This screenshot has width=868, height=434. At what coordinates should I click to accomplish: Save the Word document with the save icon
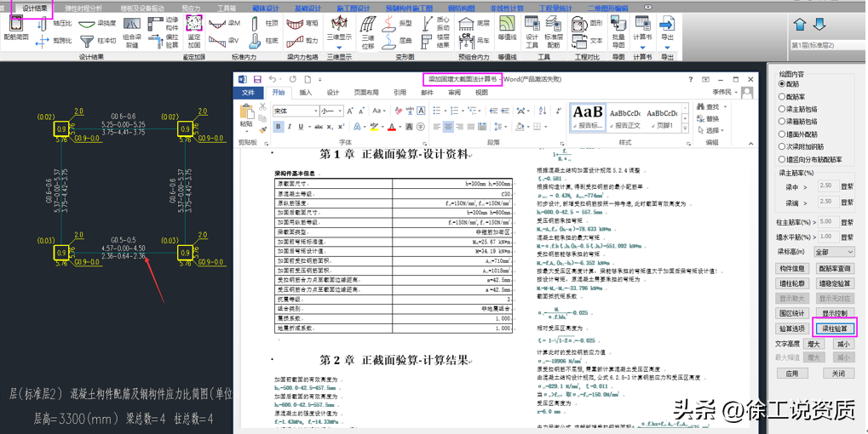[x=257, y=80]
